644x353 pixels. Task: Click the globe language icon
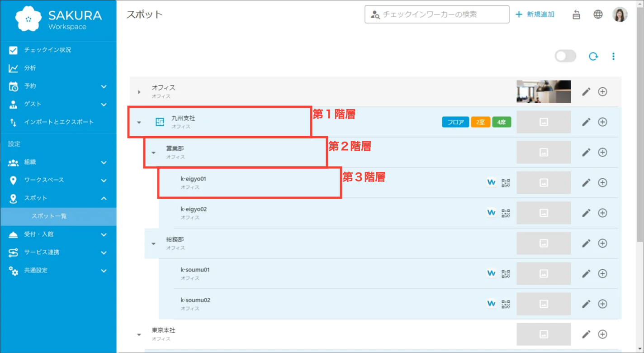pos(598,14)
